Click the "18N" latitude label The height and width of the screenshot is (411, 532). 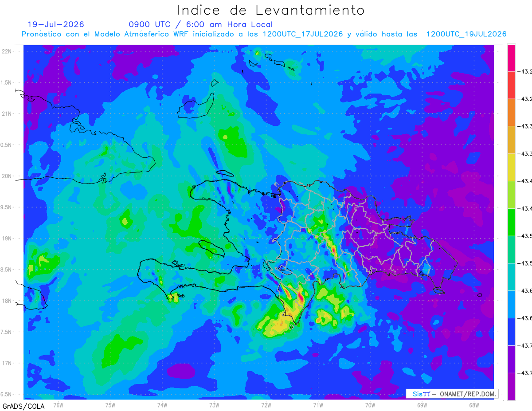click(8, 301)
